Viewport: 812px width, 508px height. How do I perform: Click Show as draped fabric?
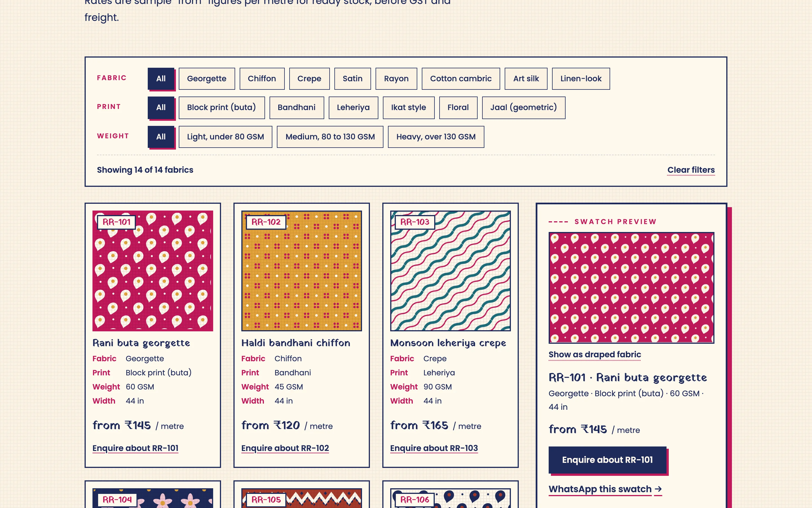595,354
